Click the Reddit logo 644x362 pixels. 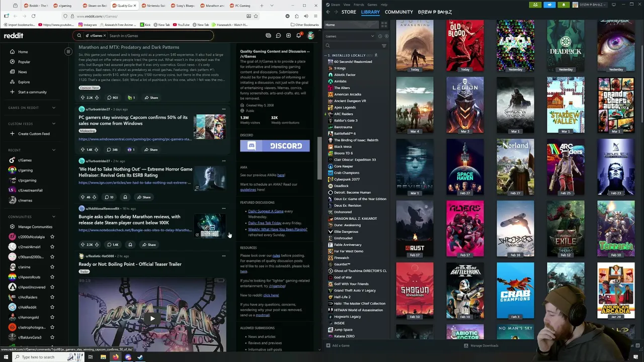[14, 36]
